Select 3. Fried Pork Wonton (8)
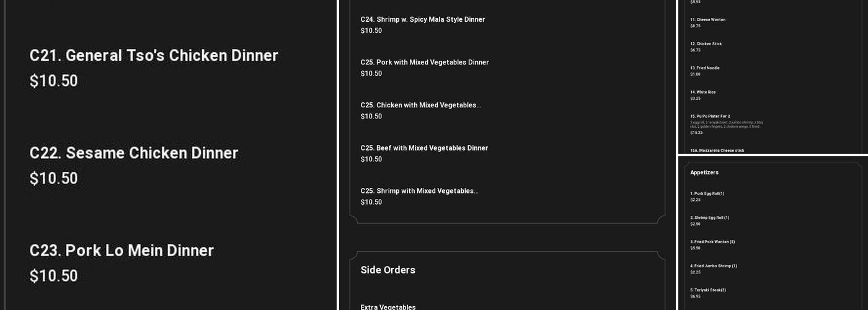Screen dimensions: 868x310 (x=712, y=242)
